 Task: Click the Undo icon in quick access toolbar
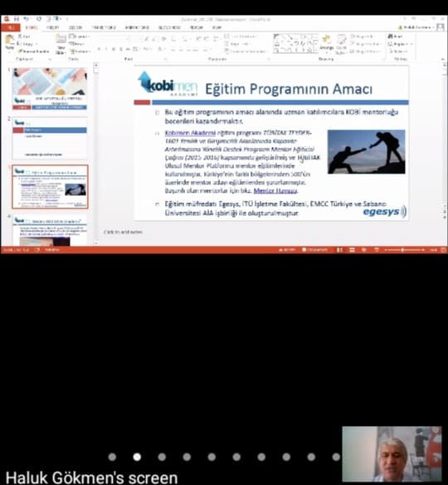pos(27,19)
